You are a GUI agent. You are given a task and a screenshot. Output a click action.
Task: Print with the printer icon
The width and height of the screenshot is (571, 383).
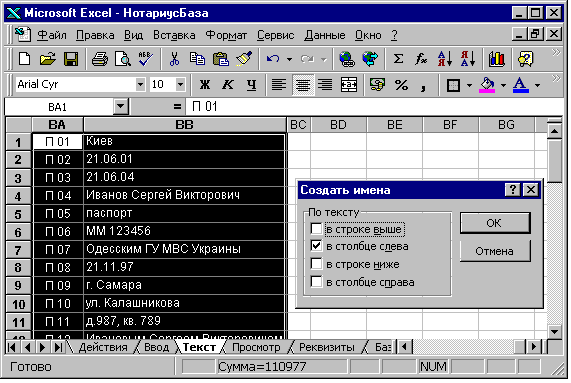coord(99,59)
